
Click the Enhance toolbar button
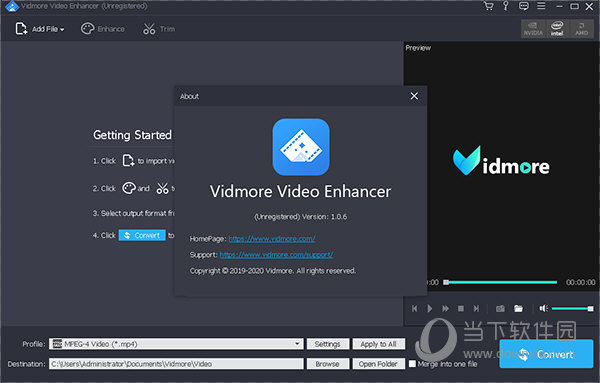coord(103,29)
